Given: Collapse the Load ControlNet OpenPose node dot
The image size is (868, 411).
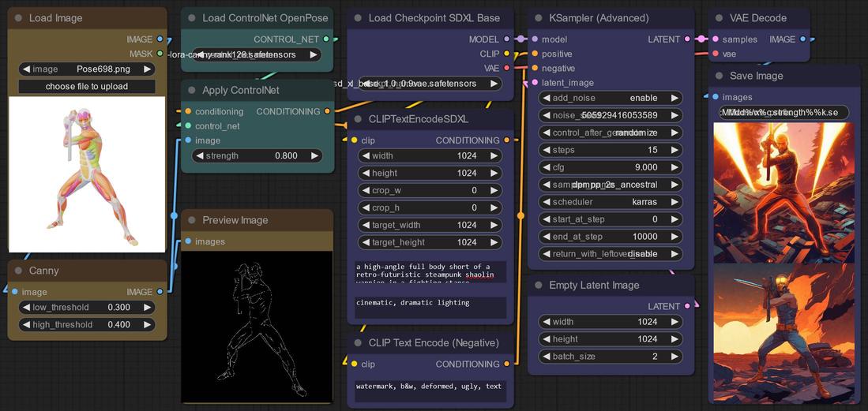Looking at the screenshot, I should pos(192,18).
